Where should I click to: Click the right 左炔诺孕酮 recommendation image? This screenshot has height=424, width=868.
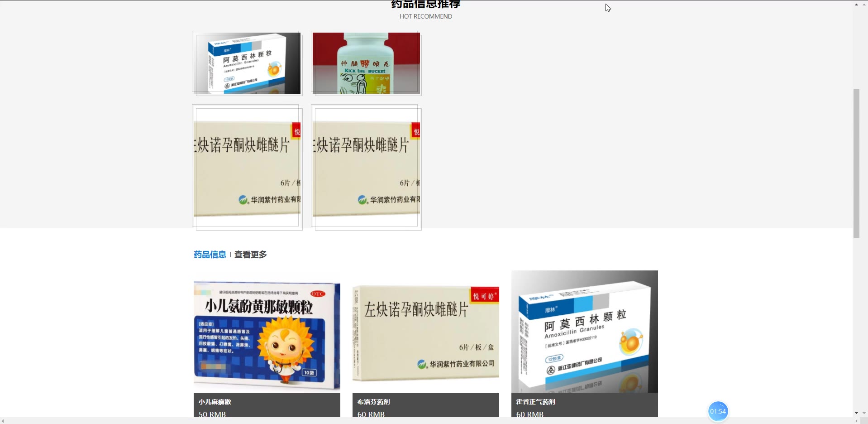pyautogui.click(x=366, y=167)
